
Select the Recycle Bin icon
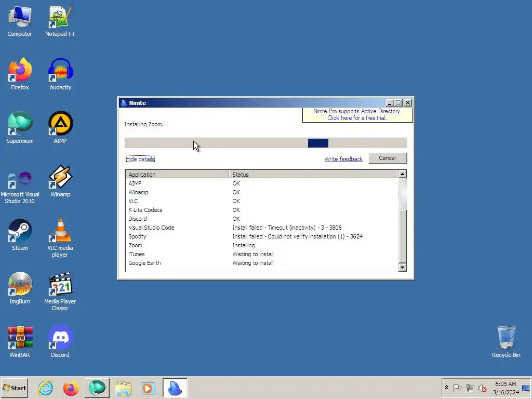(x=506, y=342)
